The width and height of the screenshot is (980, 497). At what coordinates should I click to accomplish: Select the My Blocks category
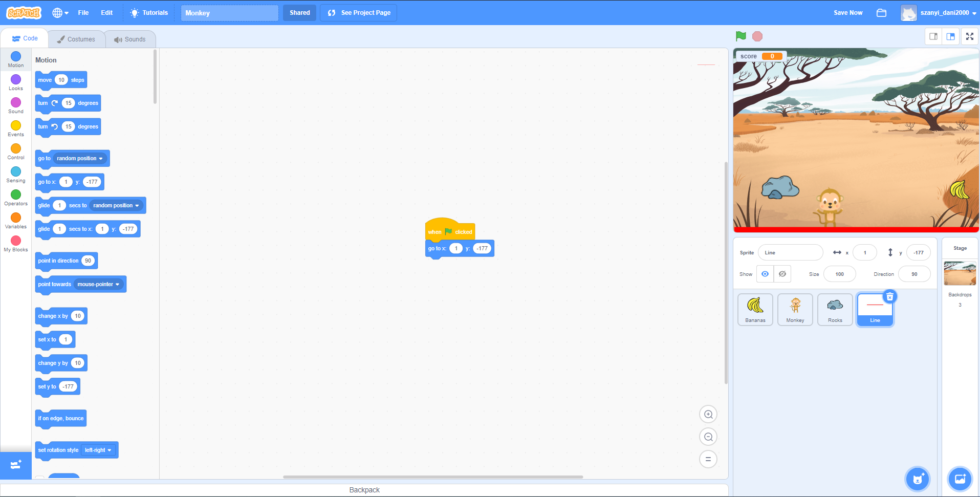(x=16, y=244)
